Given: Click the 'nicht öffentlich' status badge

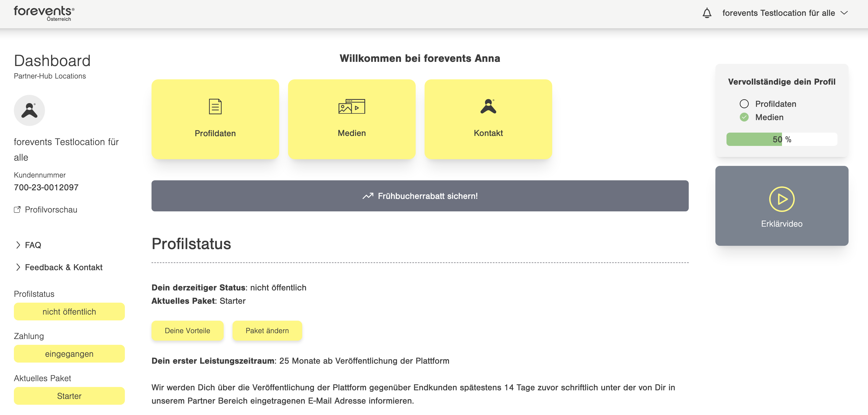Looking at the screenshot, I should pos(69,312).
